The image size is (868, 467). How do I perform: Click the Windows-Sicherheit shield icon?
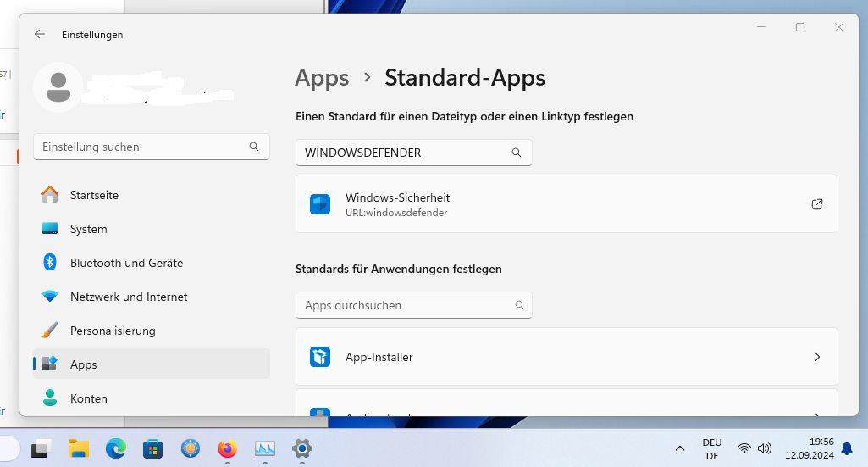[320, 204]
